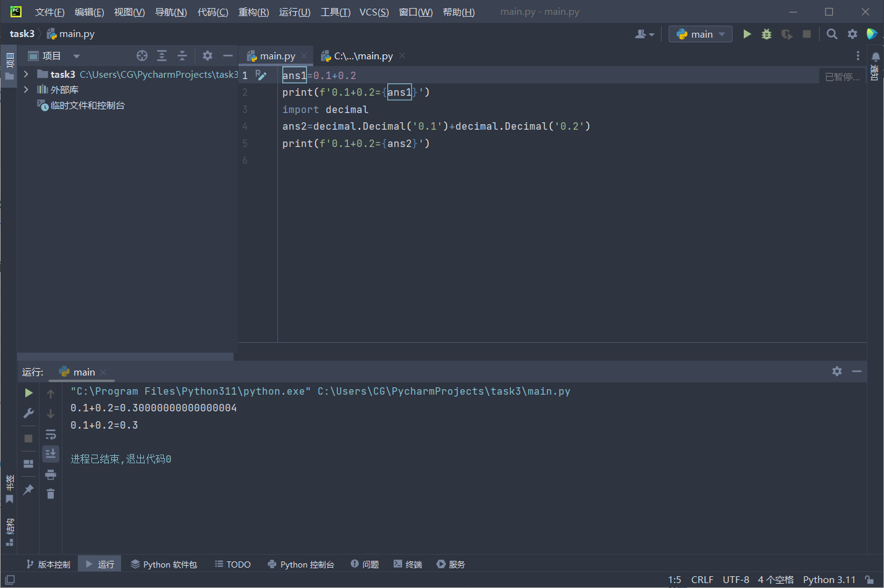This screenshot has height=588, width=884.
Task: Toggle the 项目 tool window stripe button
Action: 9,67
